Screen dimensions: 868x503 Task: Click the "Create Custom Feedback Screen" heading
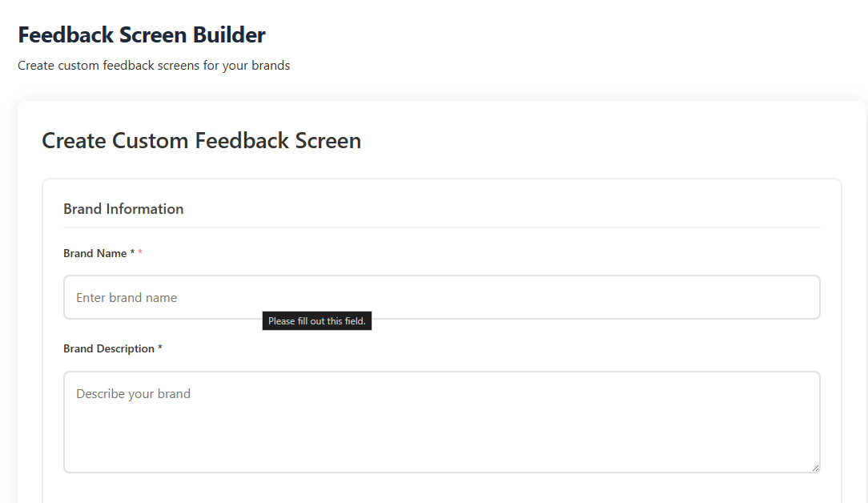pos(201,141)
